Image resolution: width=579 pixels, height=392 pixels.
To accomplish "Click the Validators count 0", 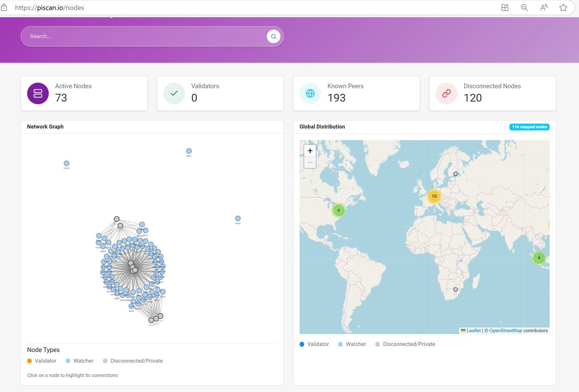I will point(194,98).
